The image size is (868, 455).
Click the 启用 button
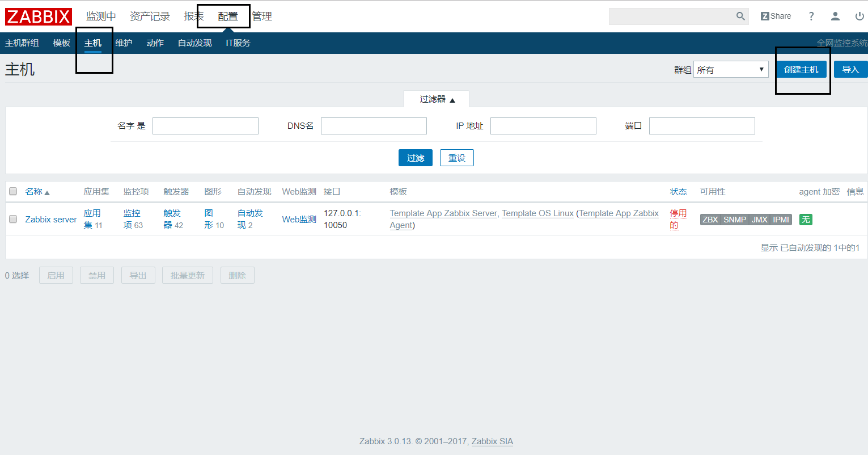click(x=56, y=275)
